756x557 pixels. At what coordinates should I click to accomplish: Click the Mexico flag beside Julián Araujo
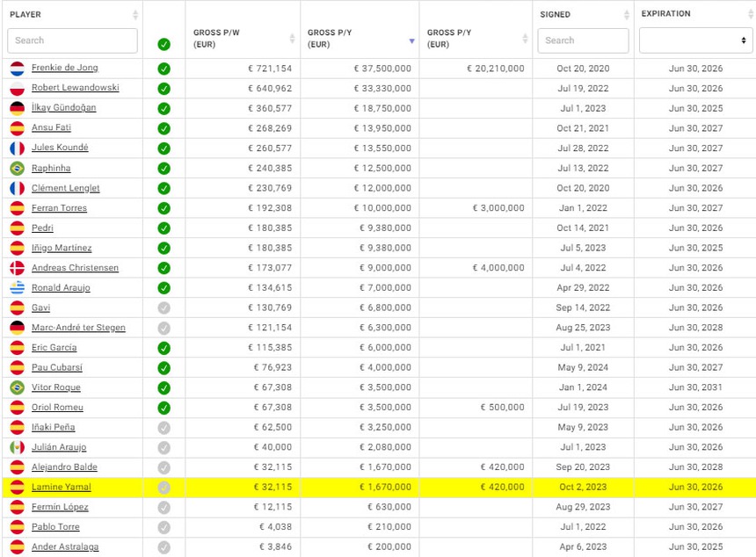pyautogui.click(x=17, y=447)
